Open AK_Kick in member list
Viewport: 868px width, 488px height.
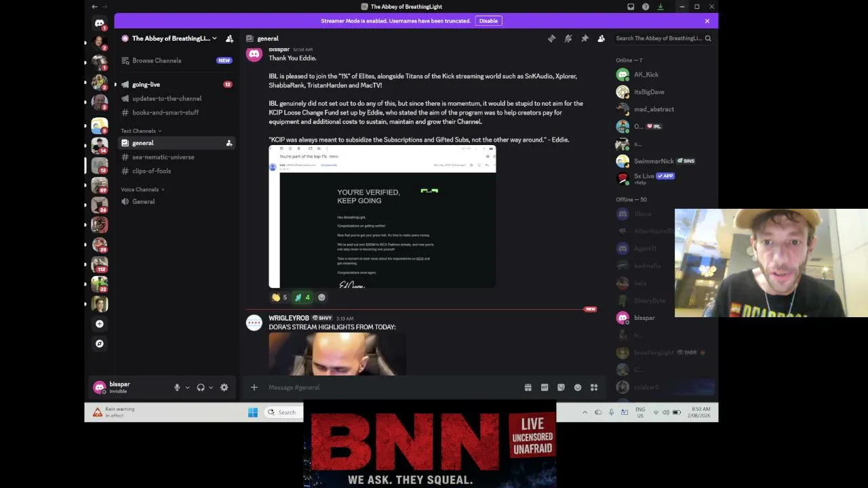point(665,75)
